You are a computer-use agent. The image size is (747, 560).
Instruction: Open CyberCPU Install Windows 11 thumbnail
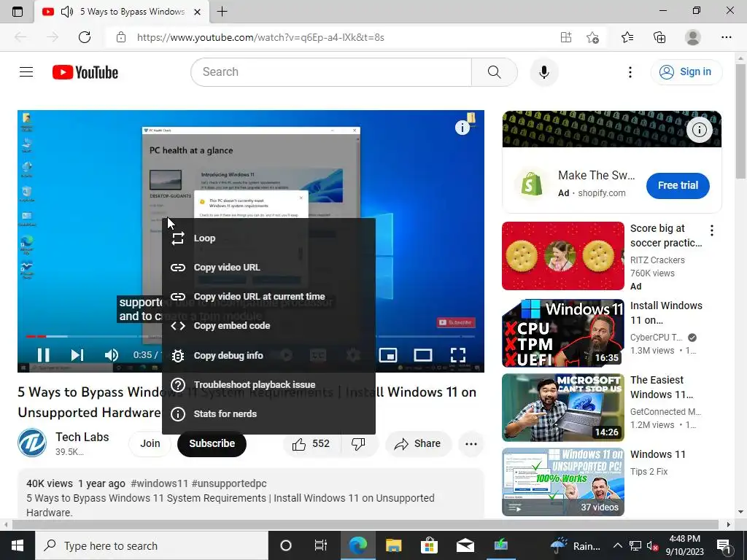[562, 333]
